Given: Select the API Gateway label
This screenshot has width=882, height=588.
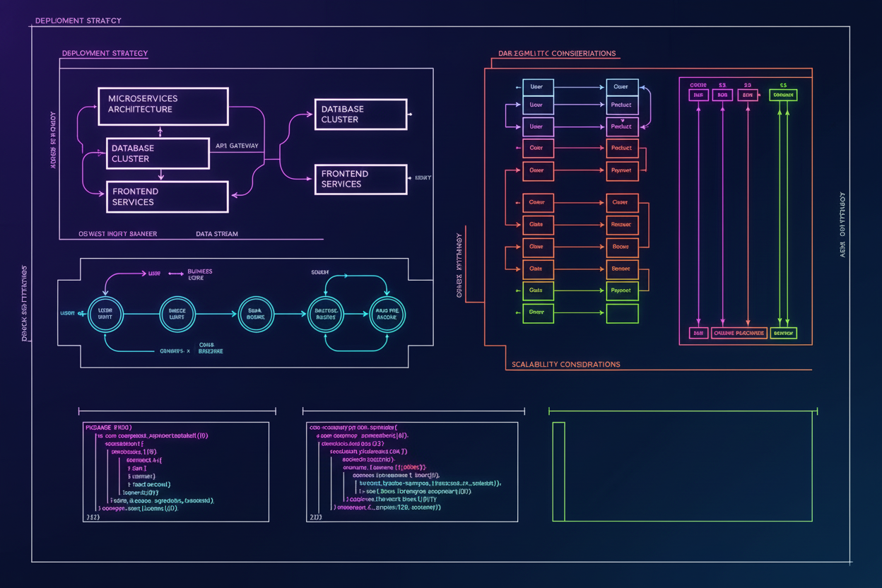Looking at the screenshot, I should [x=237, y=146].
